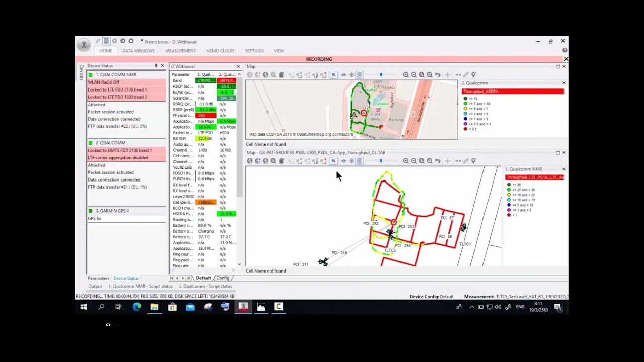The image size is (644, 362).
Task: Click the scroll-down arrow of the parameter table
Action: click(239, 264)
